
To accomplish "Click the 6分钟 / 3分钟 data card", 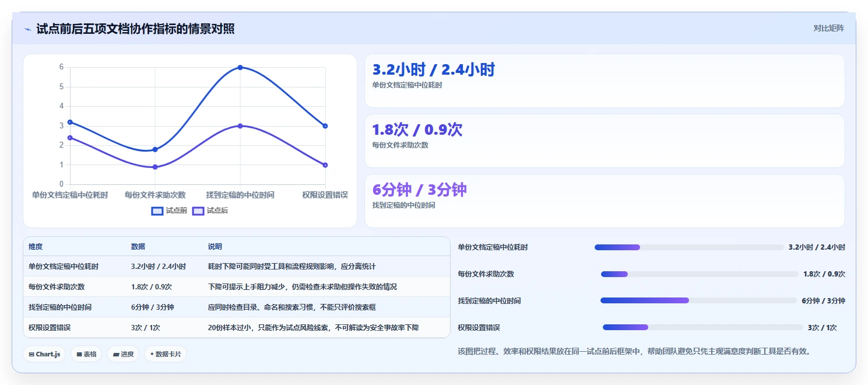I will [x=605, y=201].
